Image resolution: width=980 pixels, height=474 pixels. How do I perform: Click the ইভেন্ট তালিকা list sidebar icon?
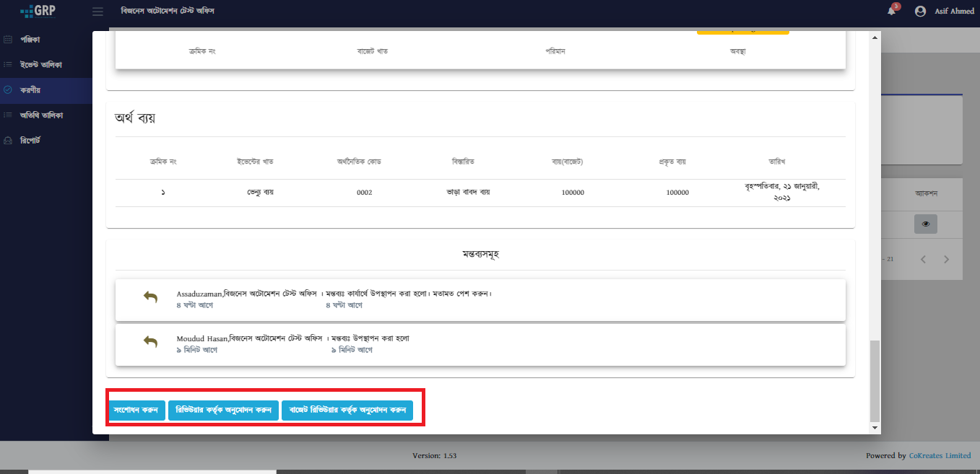point(8,65)
